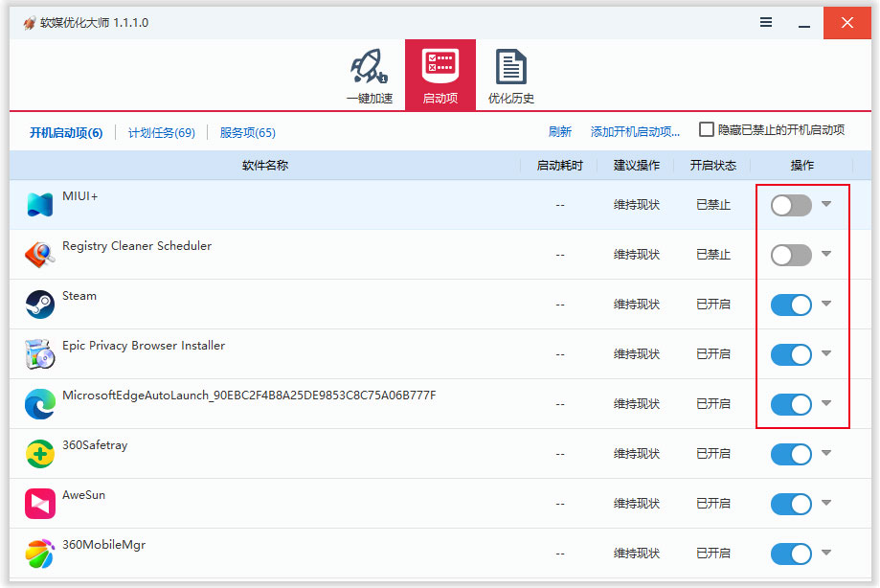Click 已禁止 status for Registry Cleaner Scheduler
Screen dimensions: 880x588
coord(712,255)
